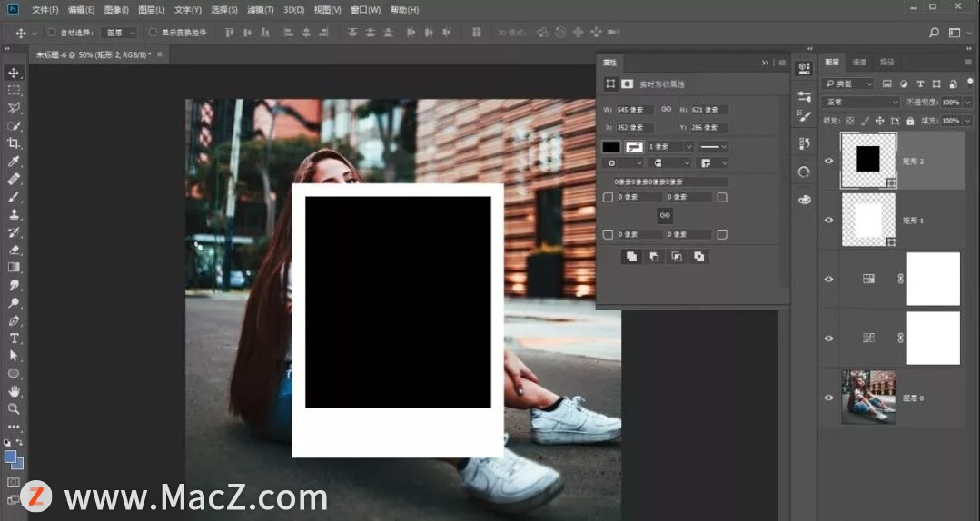Click the Y position 286 像素 field
Screen dimensions: 980x521
708,127
